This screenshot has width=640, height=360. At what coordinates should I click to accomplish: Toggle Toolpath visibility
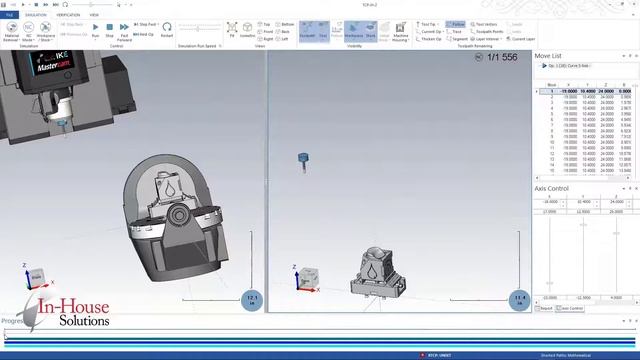point(307,31)
